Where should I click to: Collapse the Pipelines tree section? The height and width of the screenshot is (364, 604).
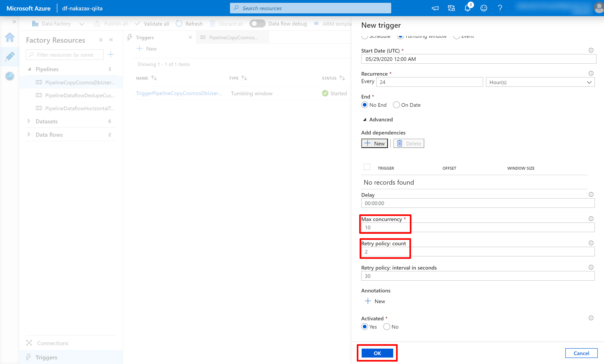click(x=29, y=69)
